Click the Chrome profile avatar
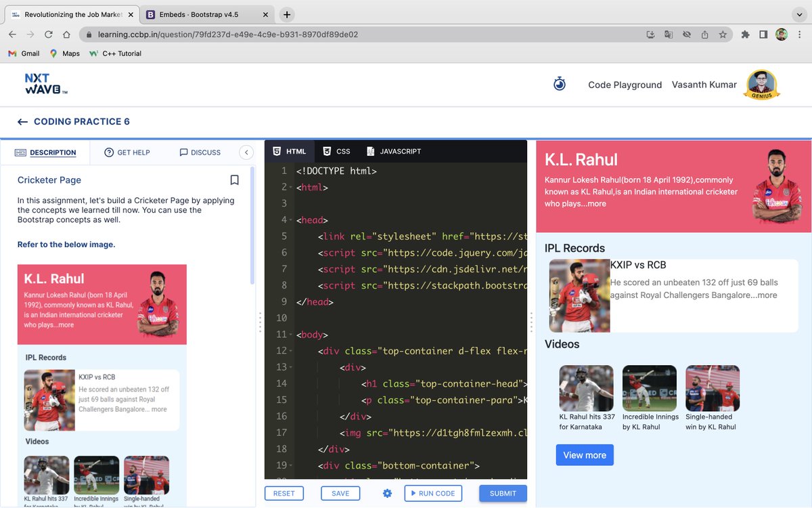 782,35
